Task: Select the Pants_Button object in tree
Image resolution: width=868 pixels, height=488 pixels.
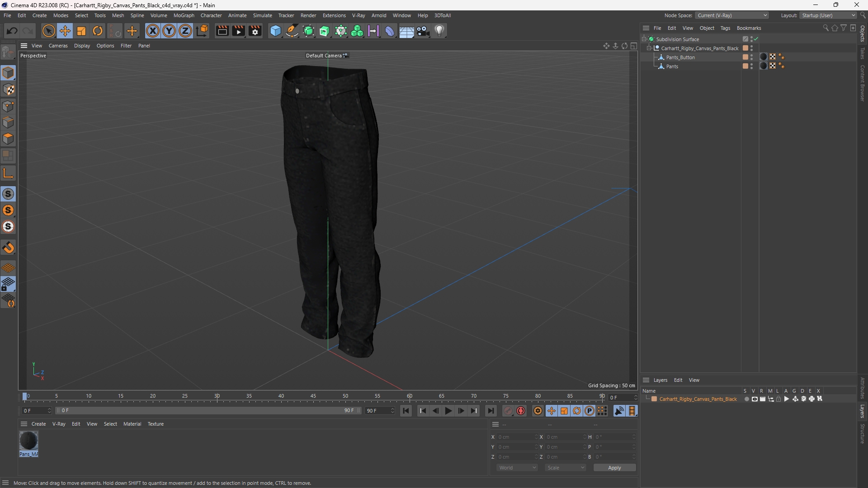Action: point(680,57)
